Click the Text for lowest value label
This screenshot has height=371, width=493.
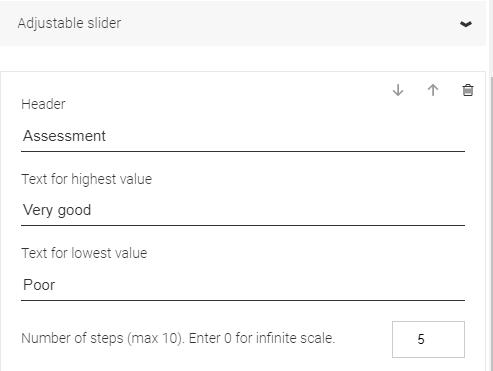click(84, 253)
